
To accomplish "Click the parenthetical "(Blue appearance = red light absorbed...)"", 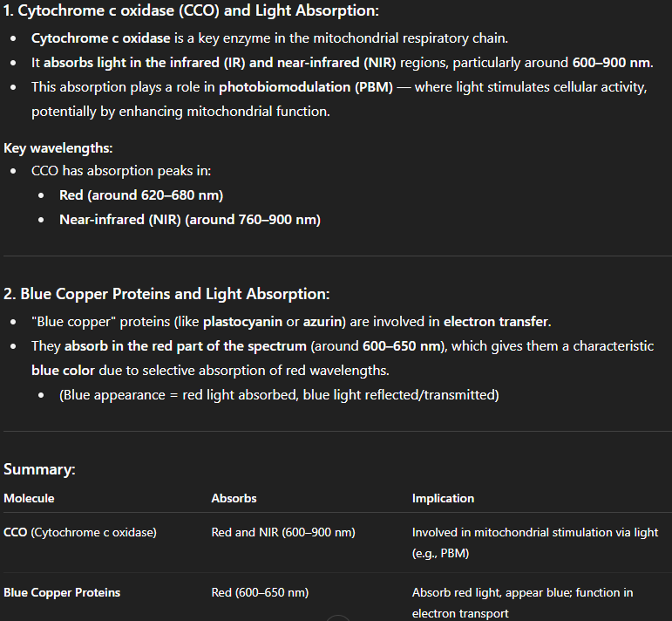I will coord(279,395).
